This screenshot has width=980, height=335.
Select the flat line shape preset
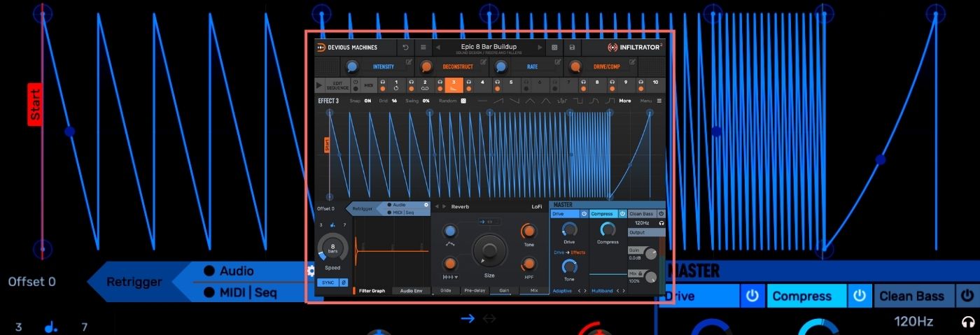(x=482, y=101)
